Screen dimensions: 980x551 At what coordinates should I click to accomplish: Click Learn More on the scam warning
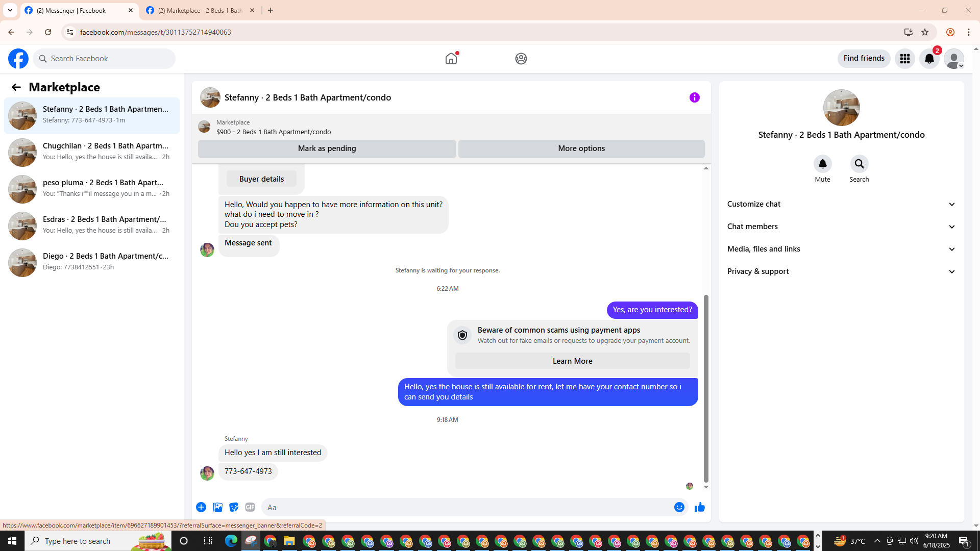point(573,361)
